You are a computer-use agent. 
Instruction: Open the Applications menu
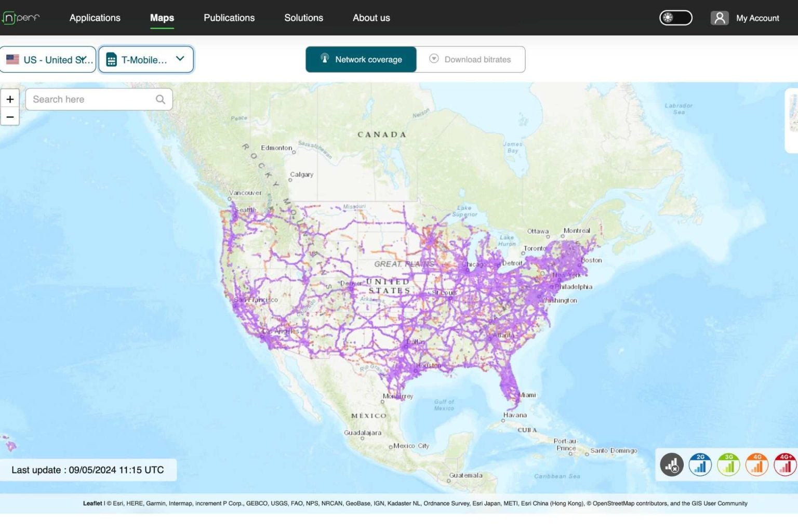[95, 18]
